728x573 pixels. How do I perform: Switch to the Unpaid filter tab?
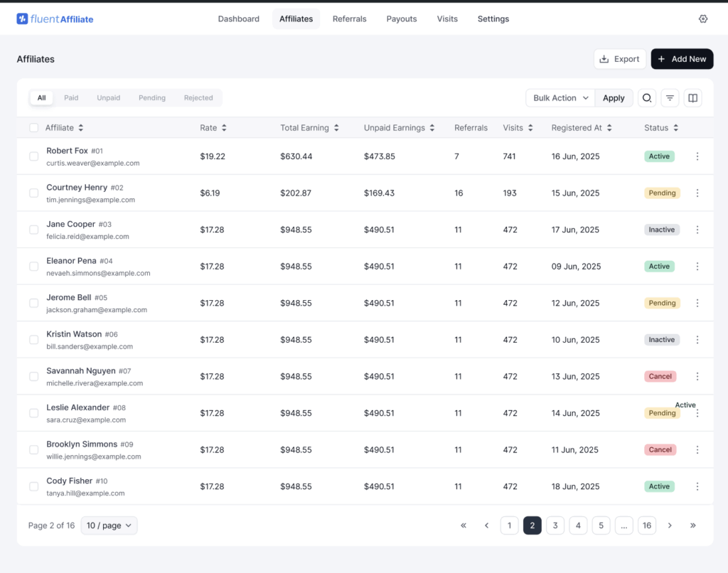point(109,98)
